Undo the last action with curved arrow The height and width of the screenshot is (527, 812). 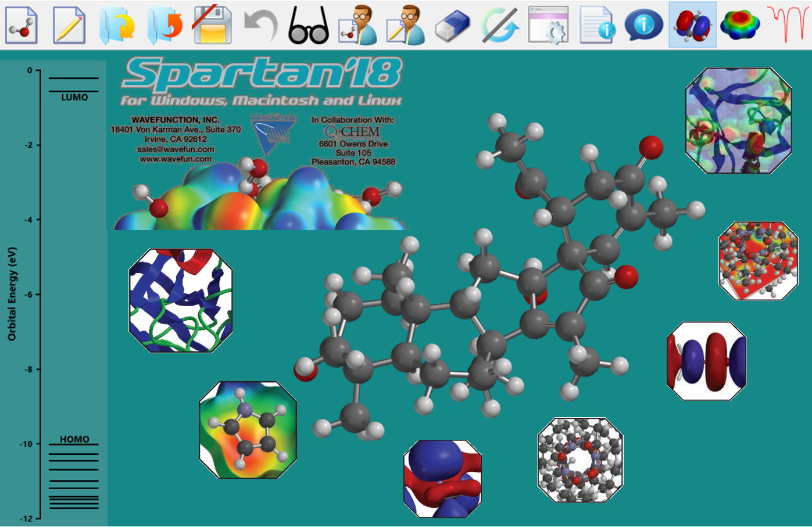[x=260, y=26]
